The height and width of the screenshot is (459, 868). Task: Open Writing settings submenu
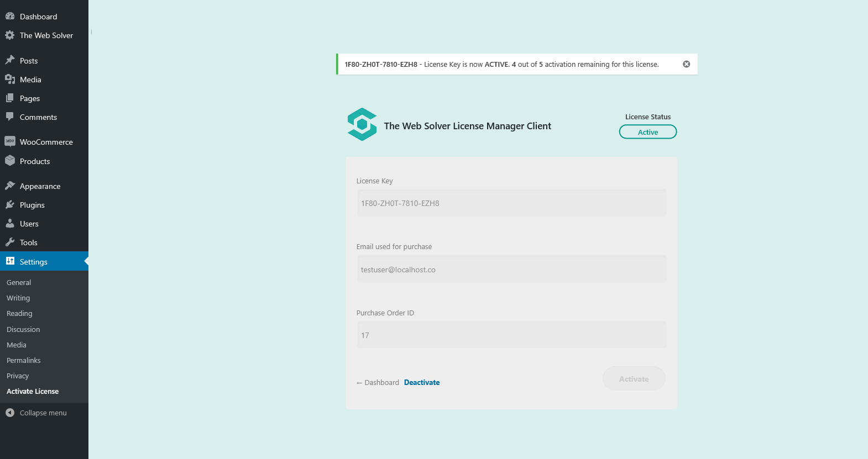[x=18, y=298]
